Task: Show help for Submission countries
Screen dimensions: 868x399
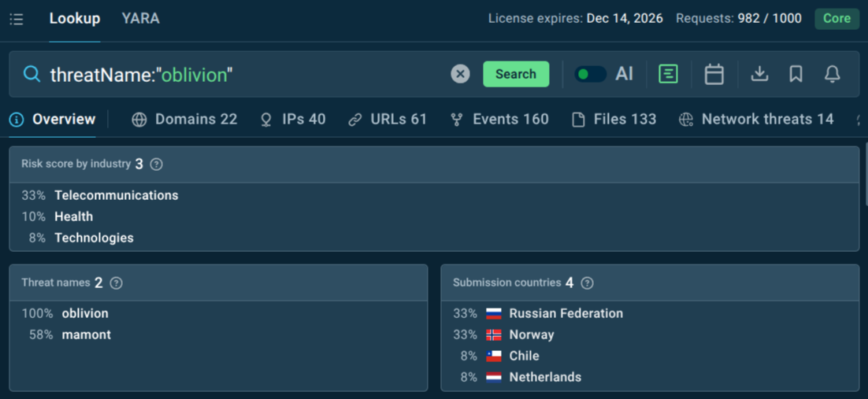Action: click(x=587, y=283)
